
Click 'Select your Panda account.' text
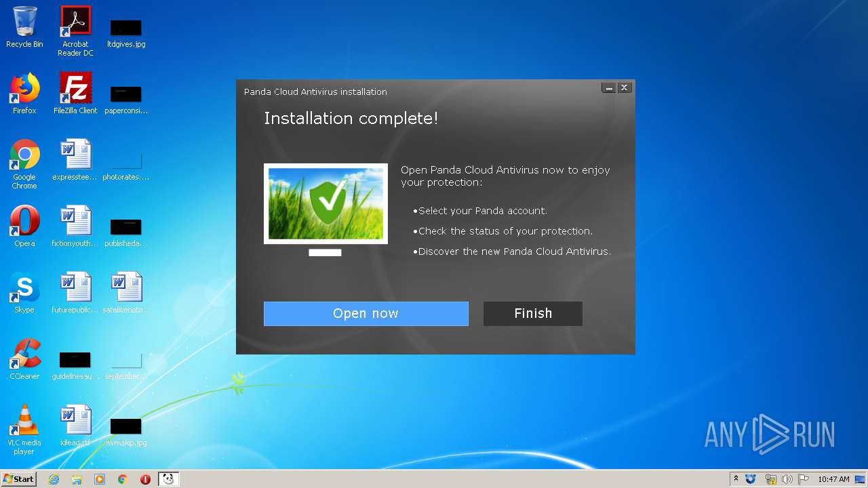click(x=483, y=211)
